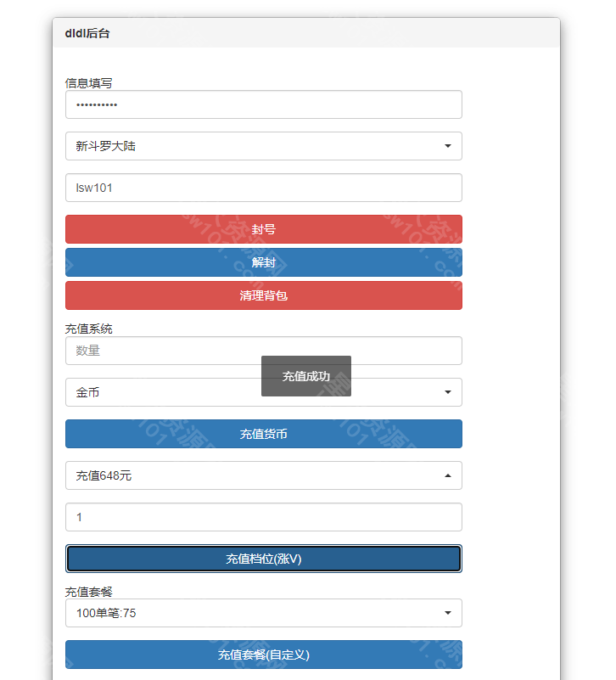The height and width of the screenshot is (680, 616).
Task: Select the password field with hidden dots
Action: click(263, 104)
